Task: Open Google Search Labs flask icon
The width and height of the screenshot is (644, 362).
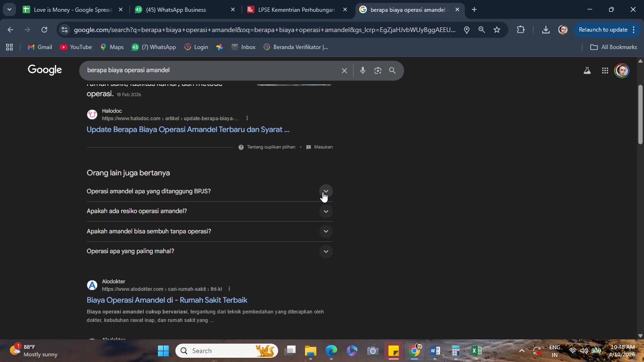Action: click(x=587, y=71)
